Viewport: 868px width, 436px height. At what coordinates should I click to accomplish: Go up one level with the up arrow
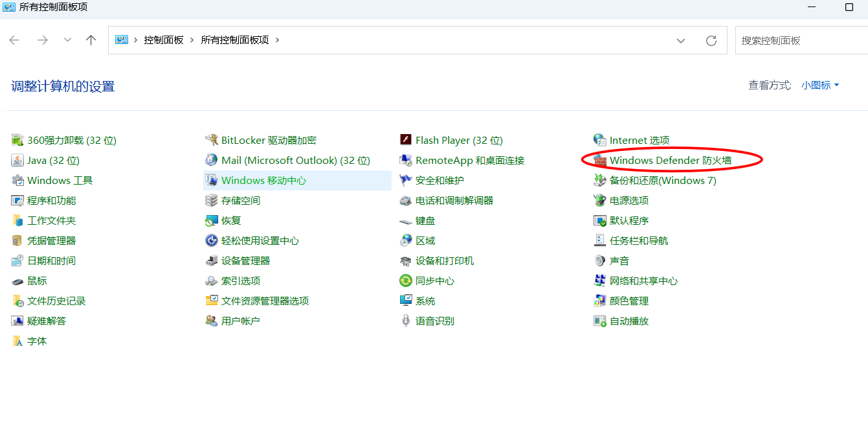coord(91,40)
